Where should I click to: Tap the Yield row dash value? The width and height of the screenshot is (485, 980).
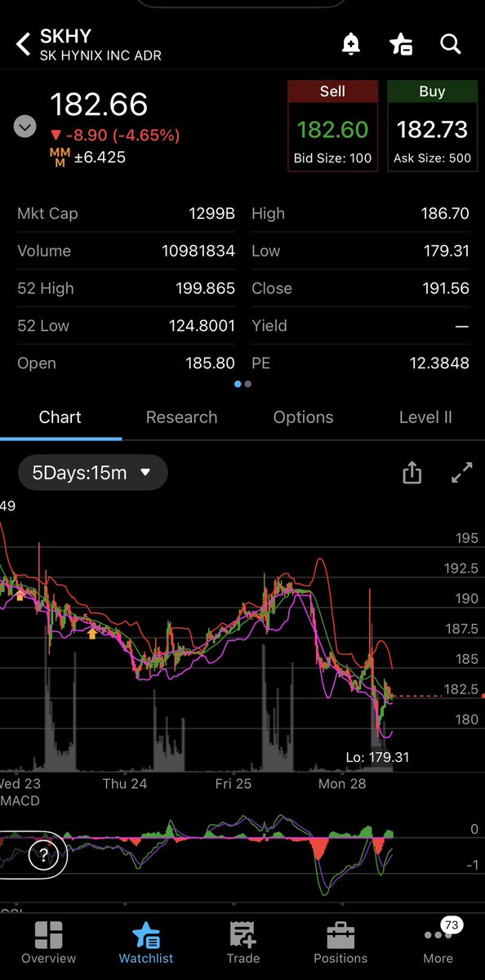point(462,326)
